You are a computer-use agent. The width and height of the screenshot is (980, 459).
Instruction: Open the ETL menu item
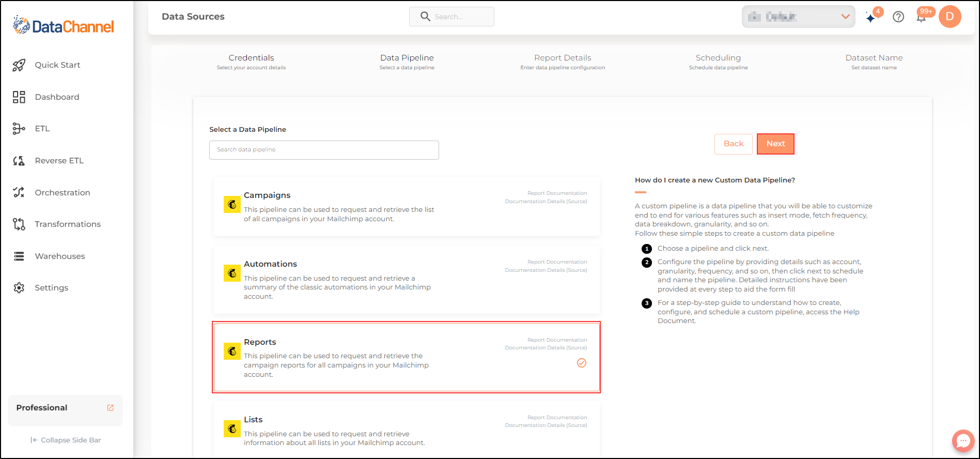[x=42, y=129]
